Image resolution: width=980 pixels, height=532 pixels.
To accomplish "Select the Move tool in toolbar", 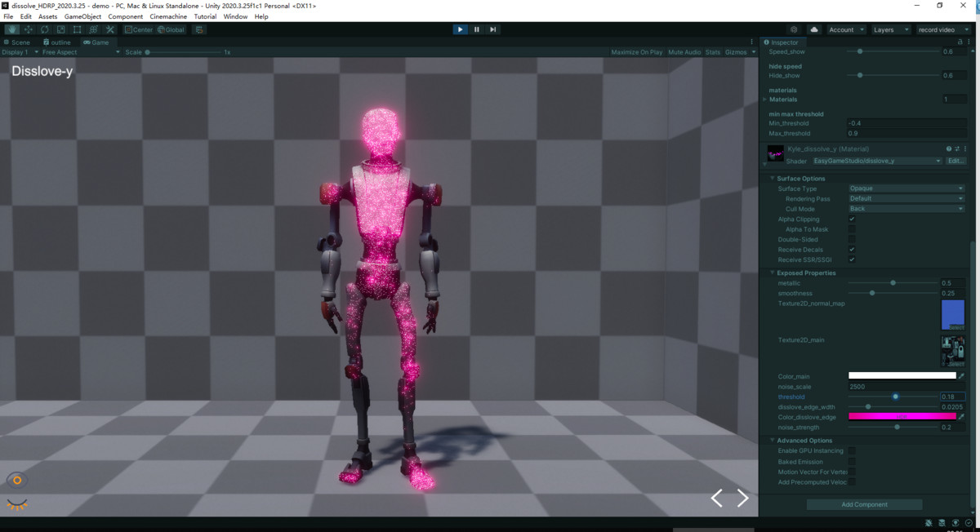I will coord(27,29).
